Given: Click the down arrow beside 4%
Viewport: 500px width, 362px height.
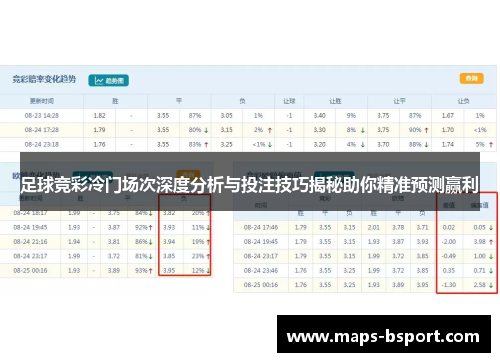Looking at the screenshot, I should 363,145.
